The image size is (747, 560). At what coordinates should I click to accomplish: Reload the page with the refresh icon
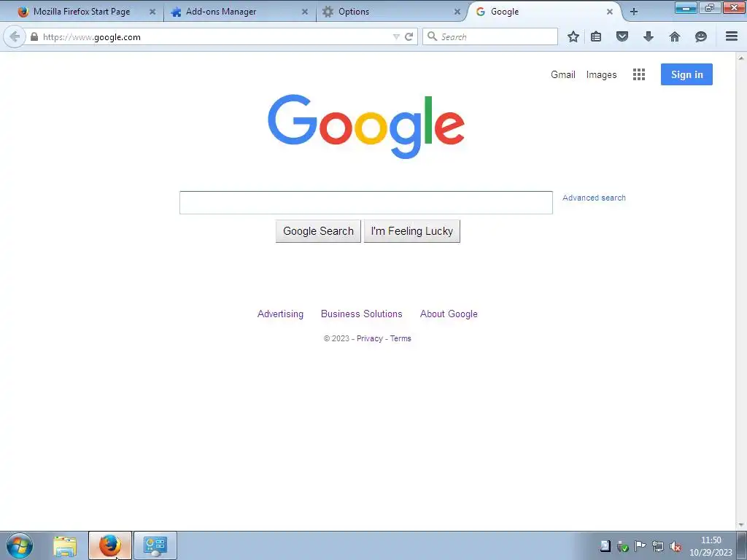tap(409, 36)
